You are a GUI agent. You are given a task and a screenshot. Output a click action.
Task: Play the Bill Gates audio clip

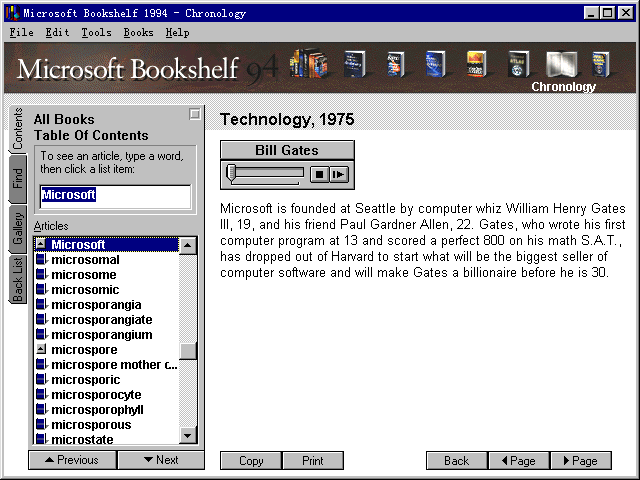(339, 174)
